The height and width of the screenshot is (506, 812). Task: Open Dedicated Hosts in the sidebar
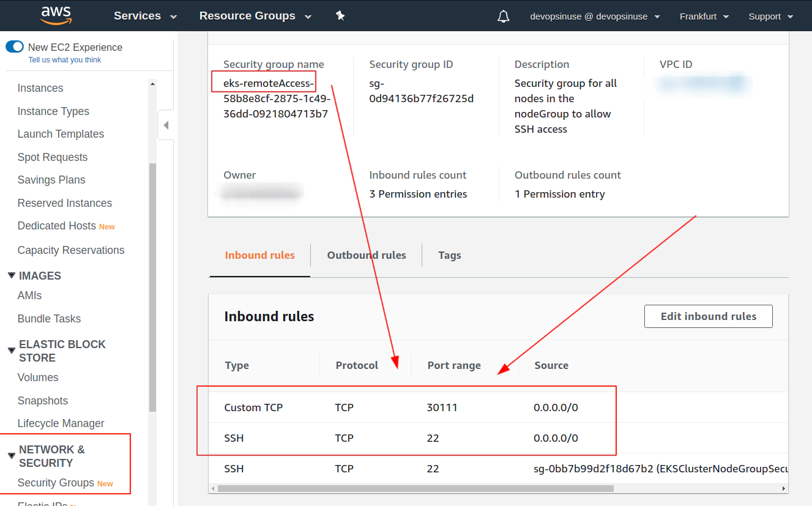point(57,226)
